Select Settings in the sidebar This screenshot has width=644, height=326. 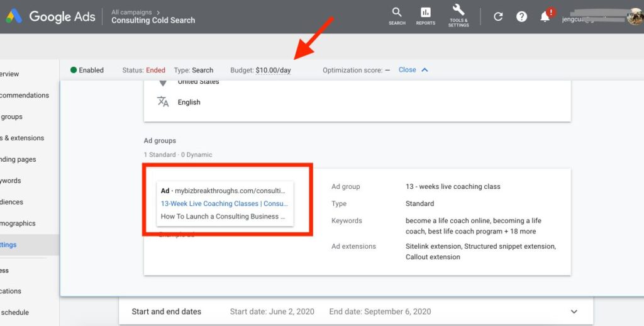pyautogui.click(x=8, y=245)
